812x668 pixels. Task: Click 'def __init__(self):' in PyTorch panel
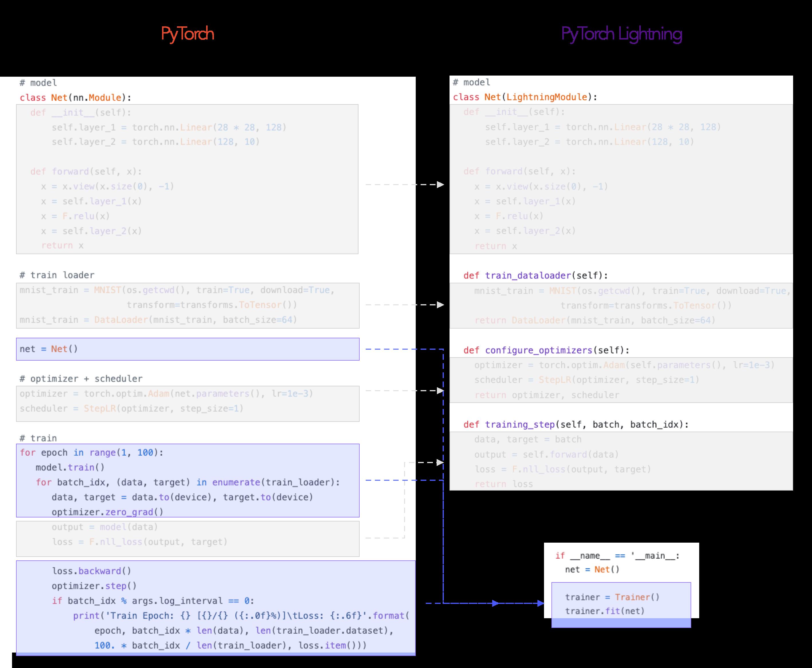[x=81, y=113]
